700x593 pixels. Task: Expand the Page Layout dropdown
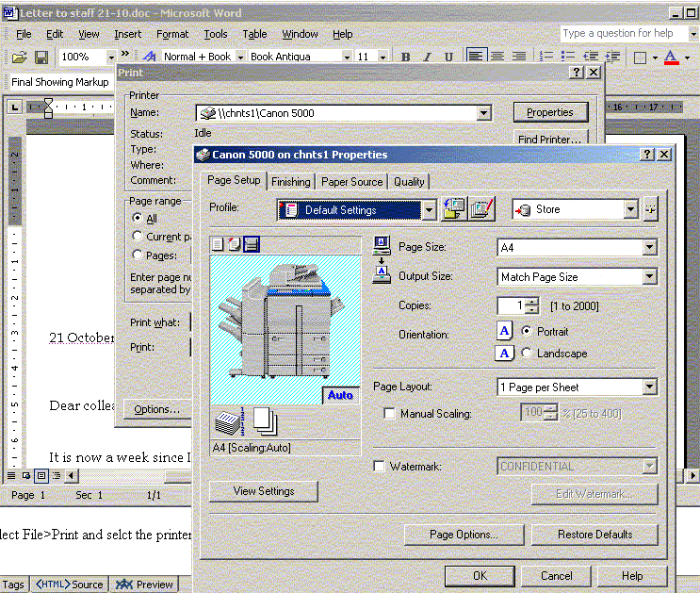(x=649, y=387)
